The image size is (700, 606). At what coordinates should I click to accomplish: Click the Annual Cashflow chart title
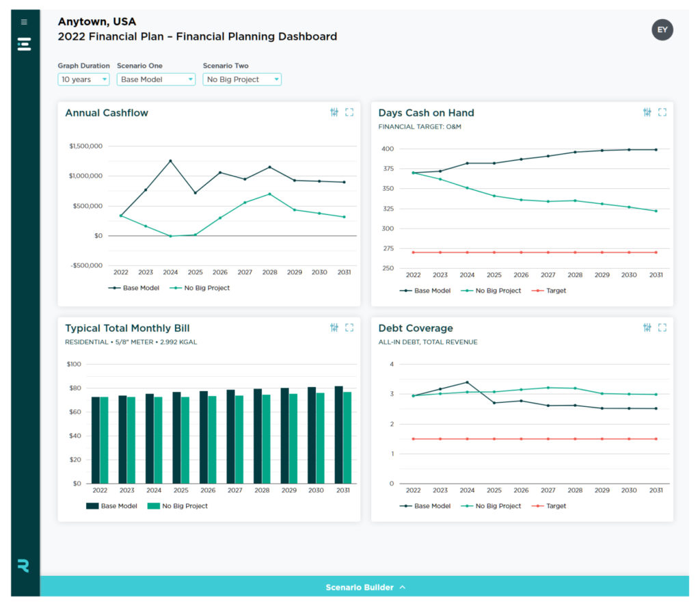coord(107,113)
